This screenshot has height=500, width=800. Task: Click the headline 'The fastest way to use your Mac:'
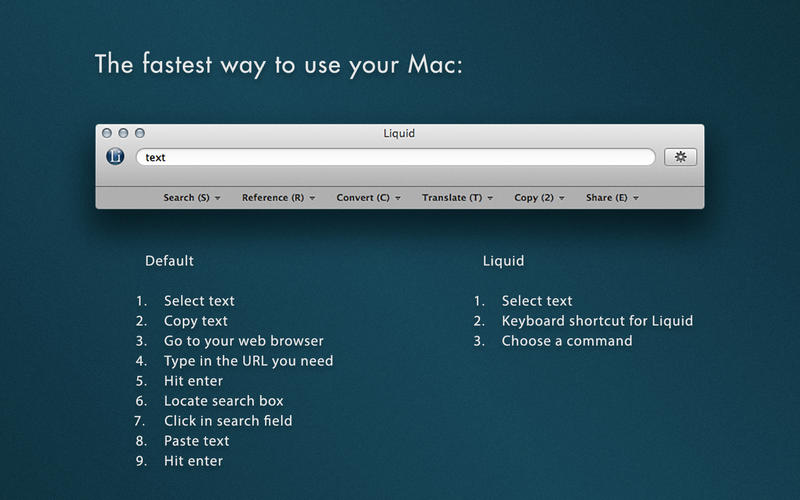(279, 64)
